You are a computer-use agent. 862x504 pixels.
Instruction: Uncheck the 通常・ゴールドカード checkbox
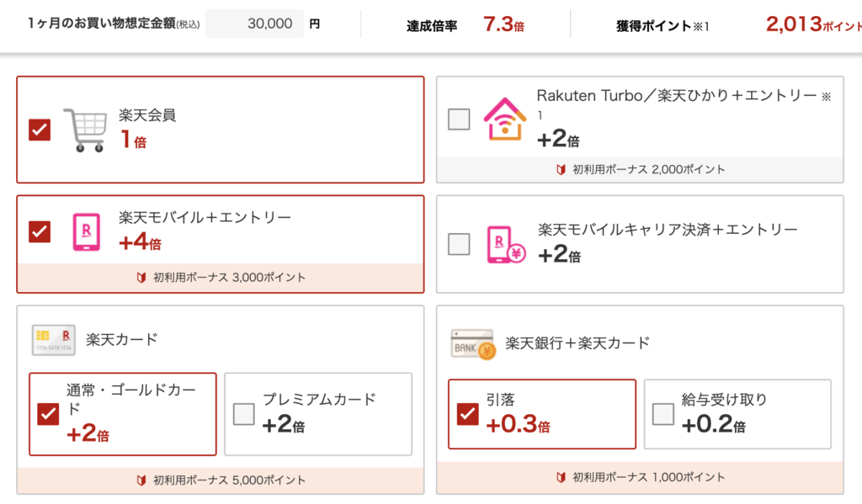pos(48,414)
